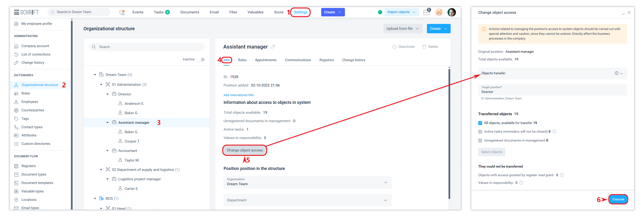Switch to the Roles tab
The image size is (644, 218).
pos(242,60)
